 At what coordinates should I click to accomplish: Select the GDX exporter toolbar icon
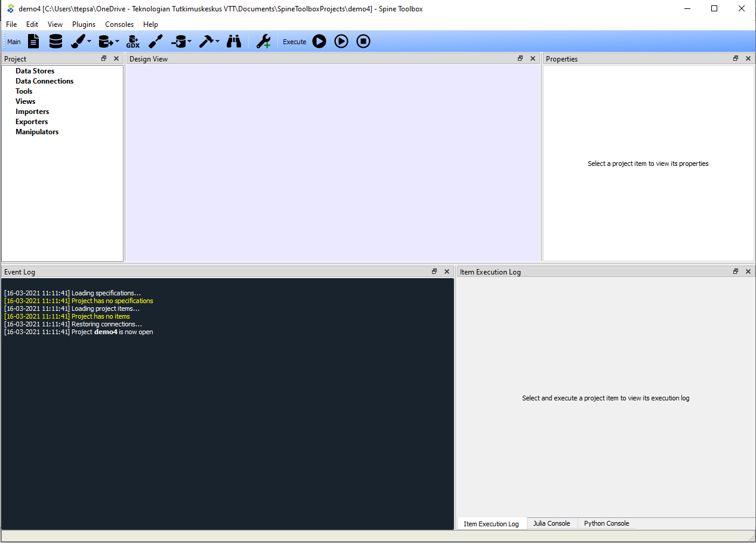(x=132, y=41)
